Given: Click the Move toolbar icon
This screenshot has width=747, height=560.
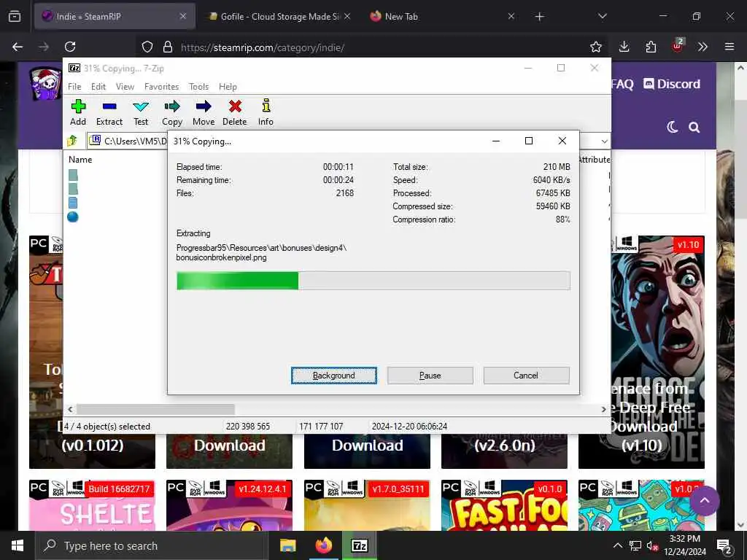Looking at the screenshot, I should click(x=204, y=112).
